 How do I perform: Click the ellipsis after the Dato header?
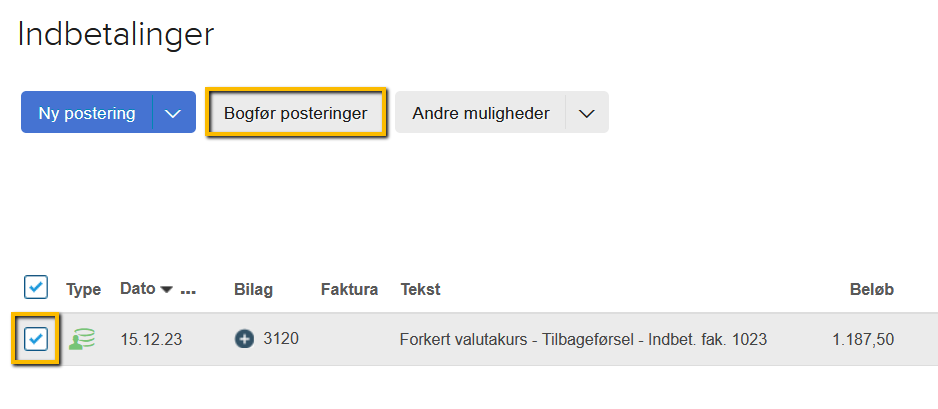click(187, 290)
